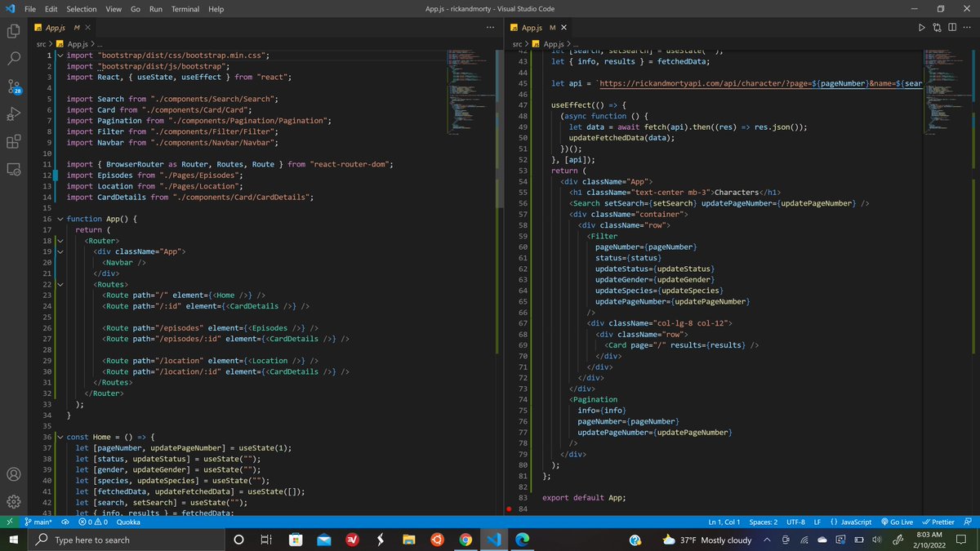Open the Run menu
The height and width of the screenshot is (551, 980).
coord(156,8)
